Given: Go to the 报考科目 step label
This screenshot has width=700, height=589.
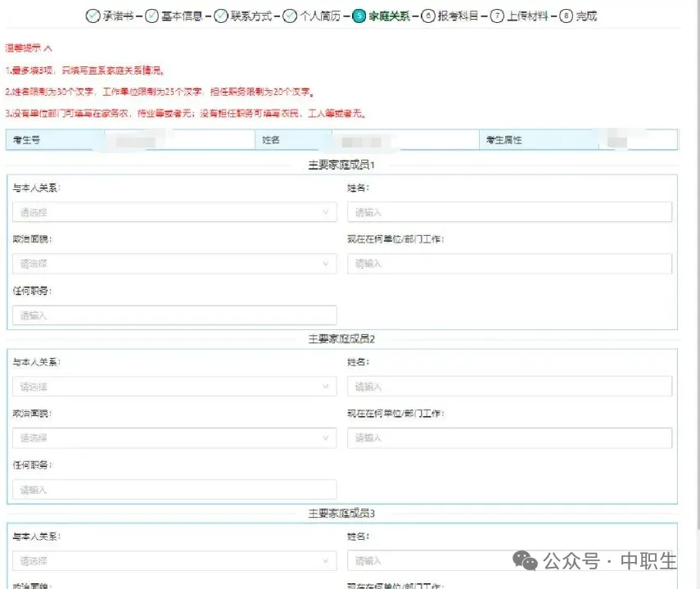Looking at the screenshot, I should tap(458, 16).
